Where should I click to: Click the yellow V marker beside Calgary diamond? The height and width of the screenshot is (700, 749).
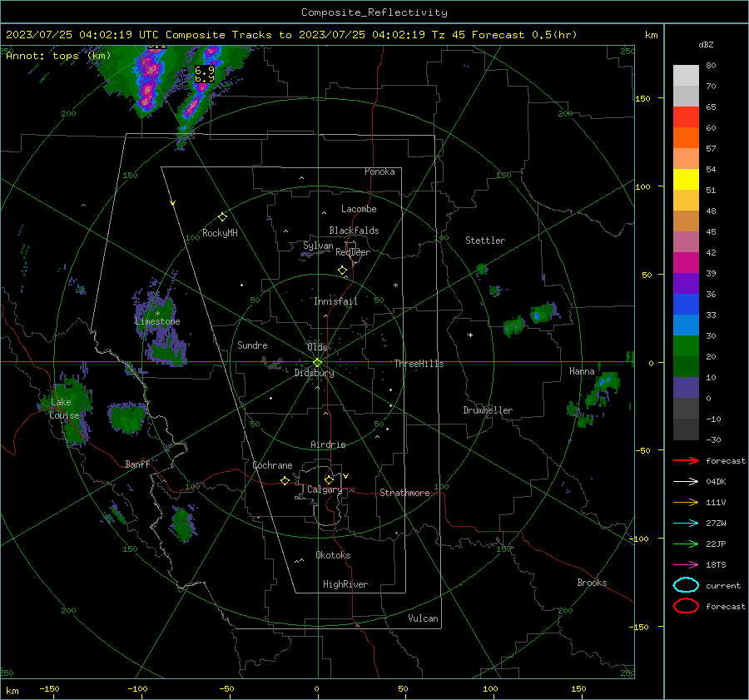[x=346, y=476]
